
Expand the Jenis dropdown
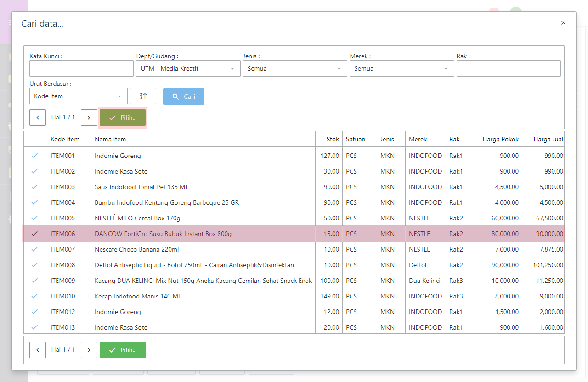click(x=294, y=68)
